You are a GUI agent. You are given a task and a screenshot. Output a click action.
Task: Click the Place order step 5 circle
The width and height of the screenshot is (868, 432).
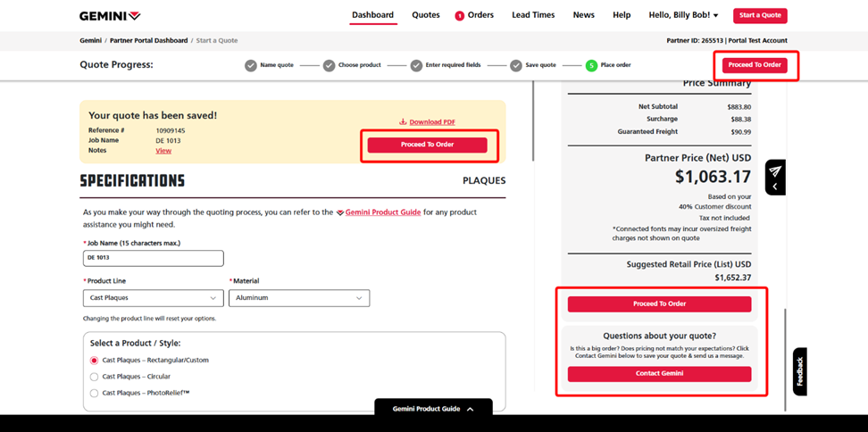coord(591,65)
